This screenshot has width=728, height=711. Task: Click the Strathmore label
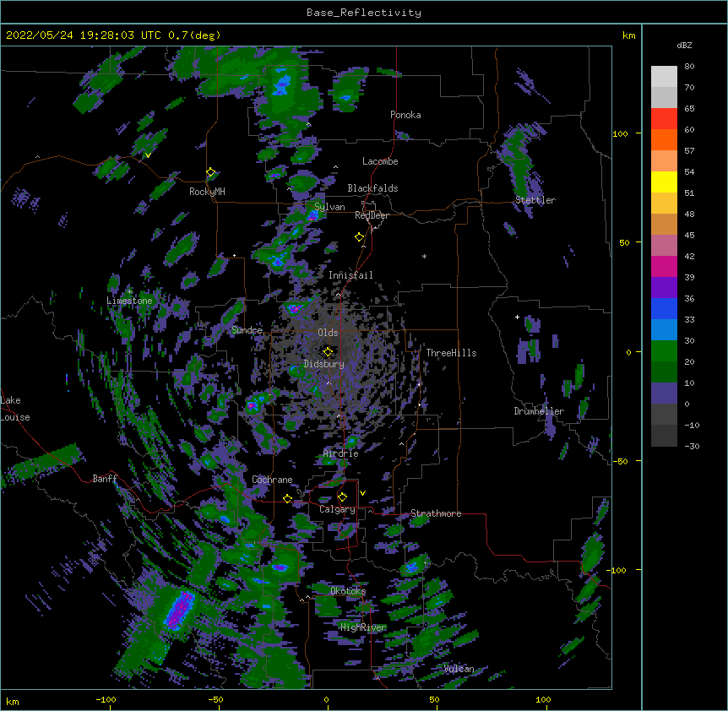click(436, 513)
